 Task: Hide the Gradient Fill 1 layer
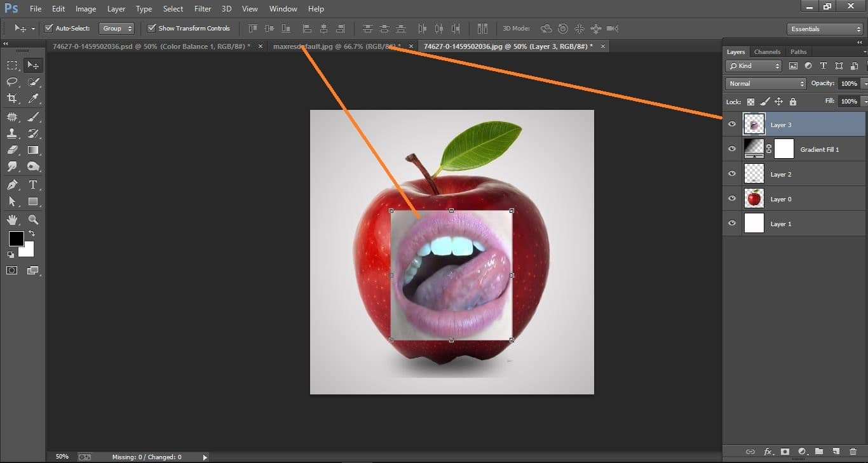coord(732,149)
